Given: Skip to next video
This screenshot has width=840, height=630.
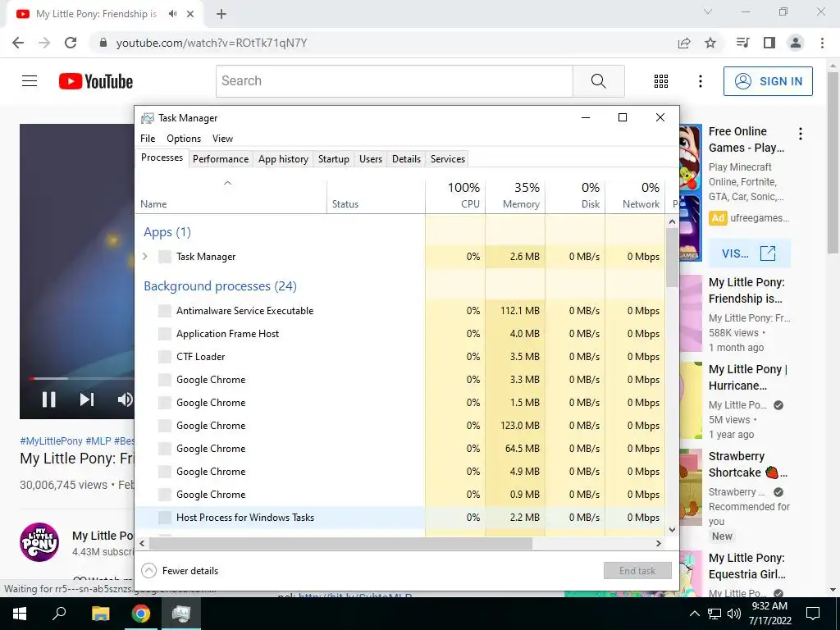Looking at the screenshot, I should coord(87,399).
